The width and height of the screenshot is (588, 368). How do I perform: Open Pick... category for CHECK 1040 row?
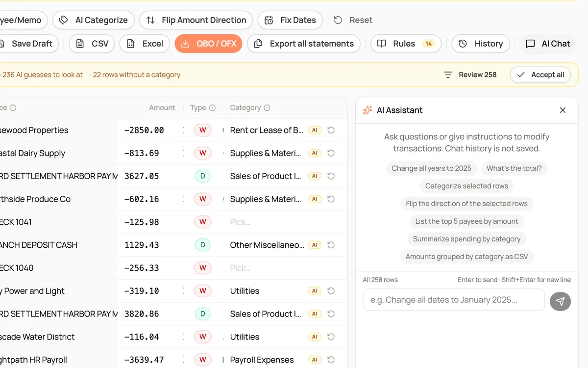[240, 268]
